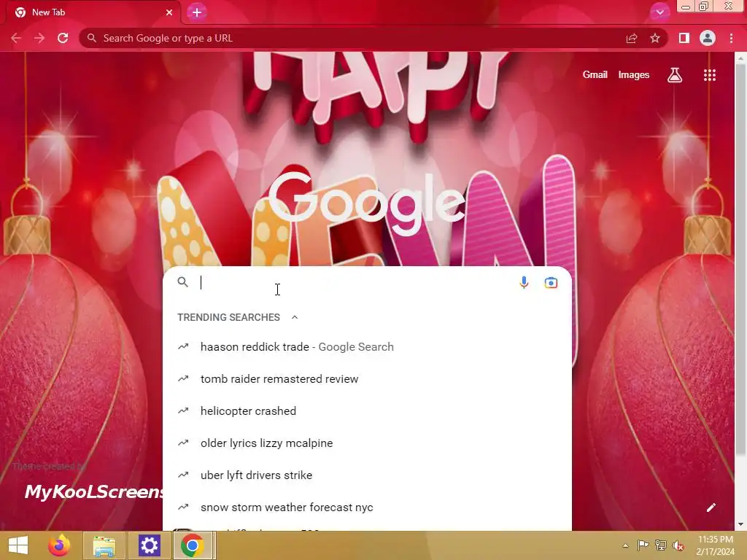
Task: Select haason reddick trade suggestion
Action: click(367, 346)
